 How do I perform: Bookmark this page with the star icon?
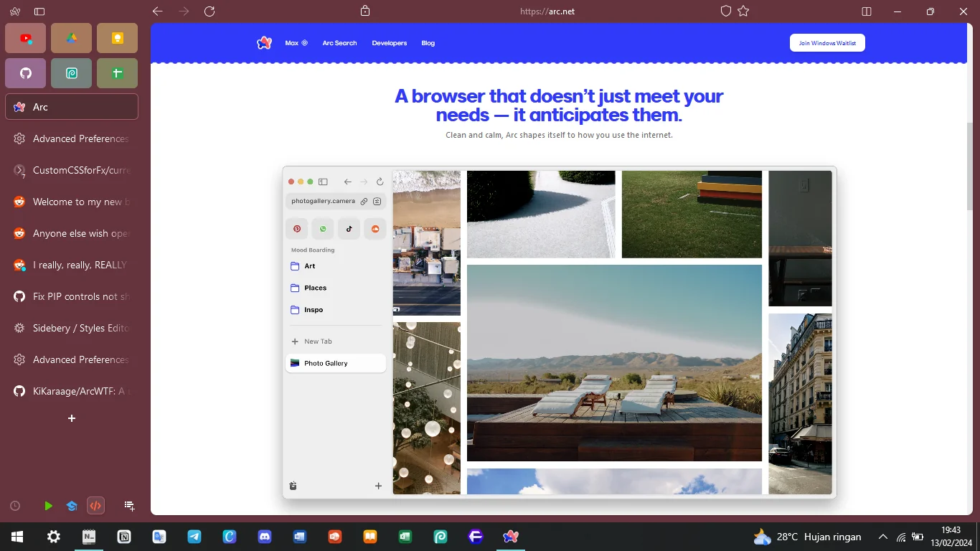tap(743, 11)
